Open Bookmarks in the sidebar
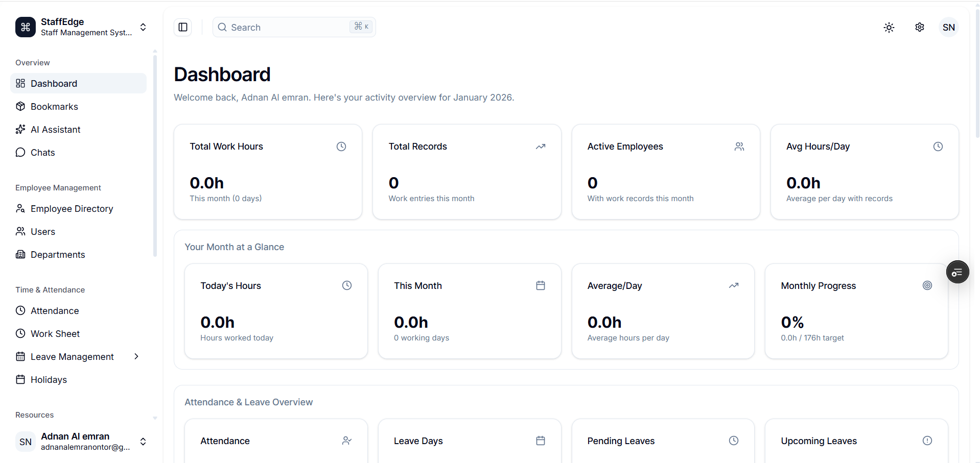The image size is (980, 463). pyautogui.click(x=78, y=106)
